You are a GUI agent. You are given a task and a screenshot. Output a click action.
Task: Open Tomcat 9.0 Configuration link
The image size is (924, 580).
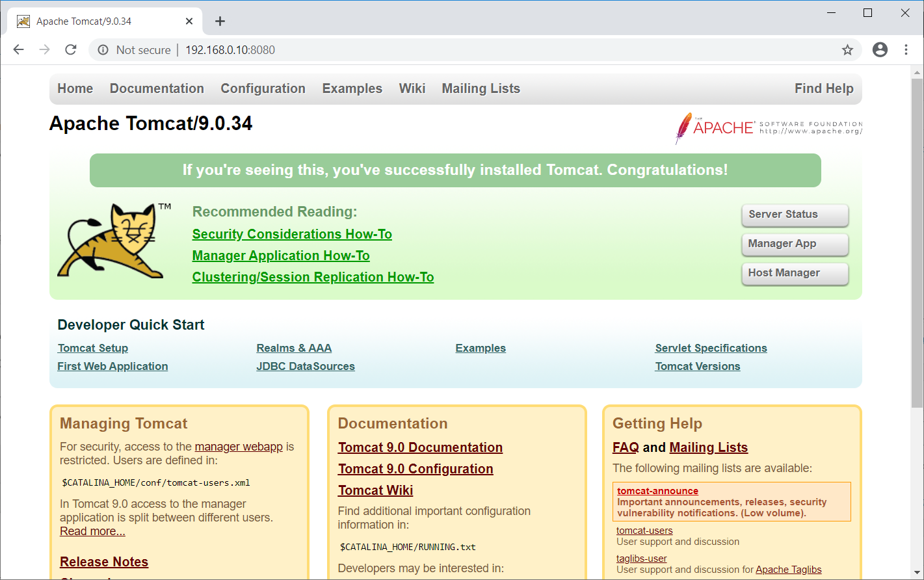click(x=416, y=469)
